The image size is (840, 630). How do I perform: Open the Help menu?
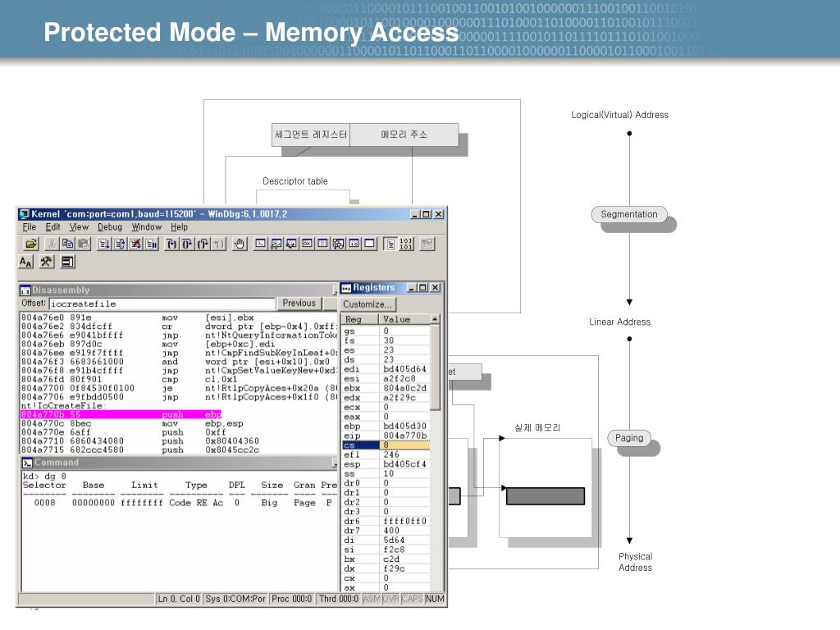[x=179, y=227]
